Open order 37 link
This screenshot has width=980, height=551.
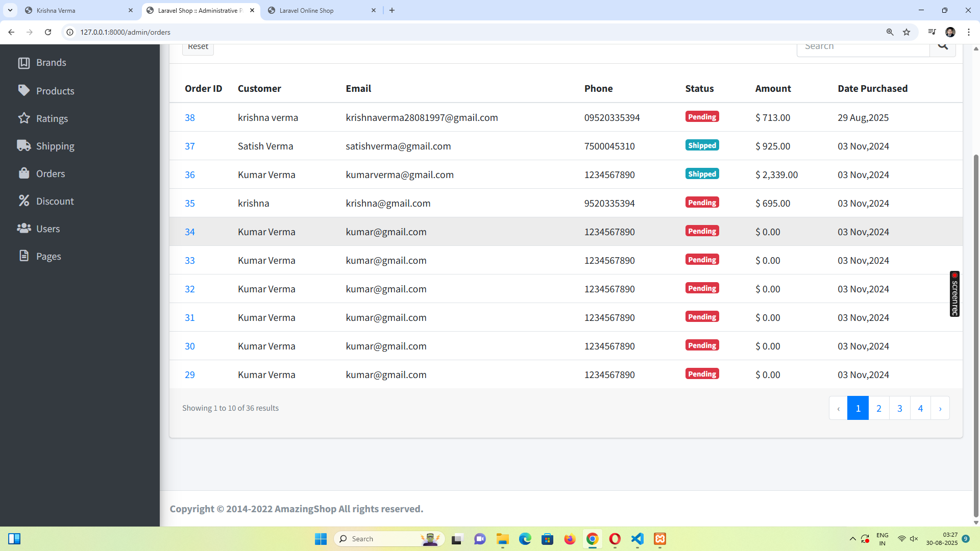[x=190, y=146]
